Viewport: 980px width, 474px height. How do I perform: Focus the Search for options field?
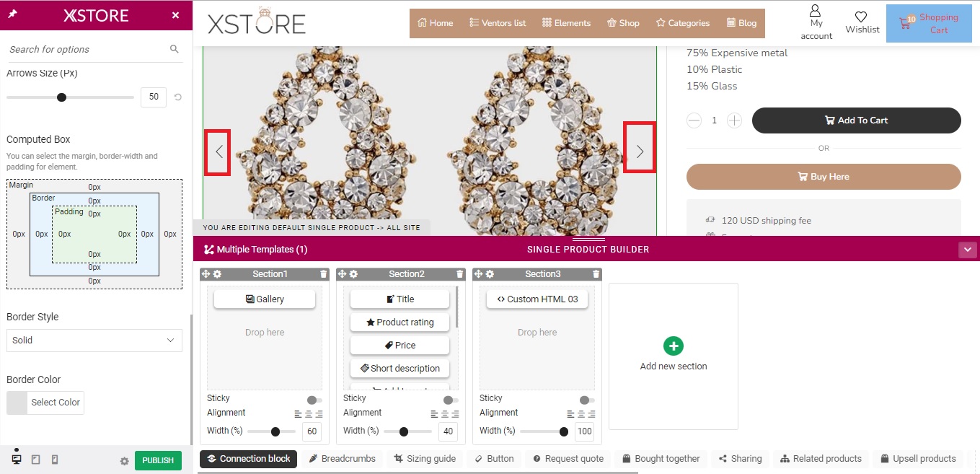[87, 49]
